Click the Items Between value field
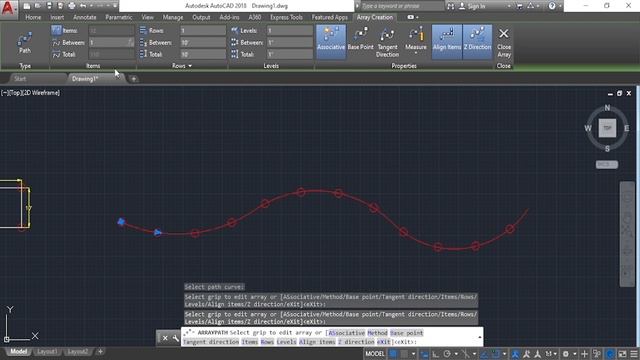This screenshot has width=640, height=360. tap(111, 42)
